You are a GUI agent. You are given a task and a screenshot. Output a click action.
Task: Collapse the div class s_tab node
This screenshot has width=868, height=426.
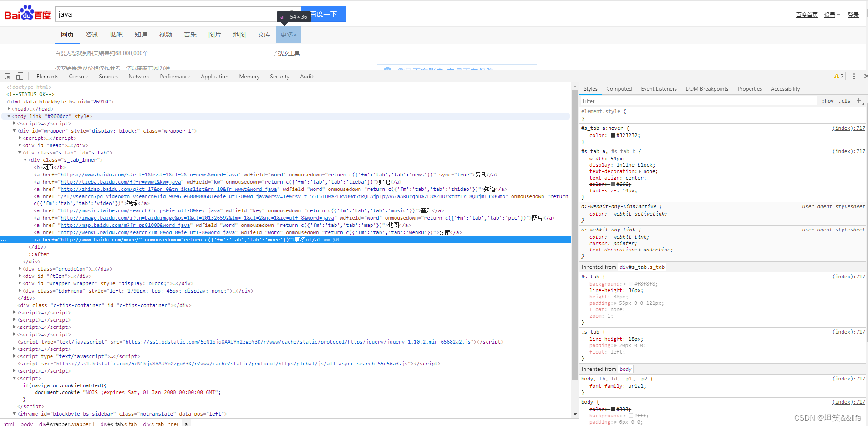(x=20, y=153)
